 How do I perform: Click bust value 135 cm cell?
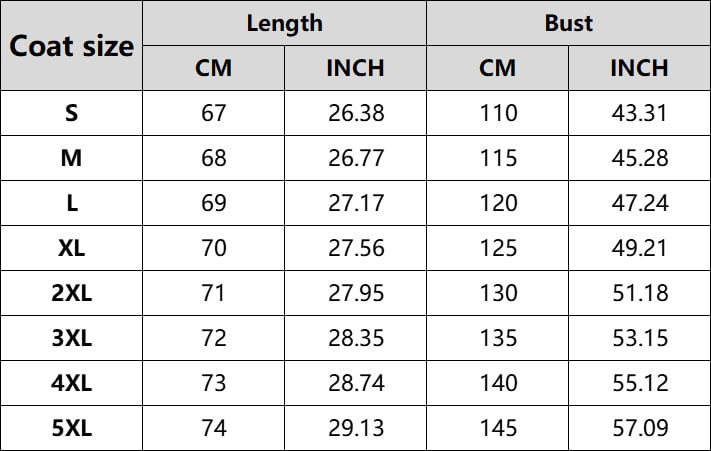[497, 338]
